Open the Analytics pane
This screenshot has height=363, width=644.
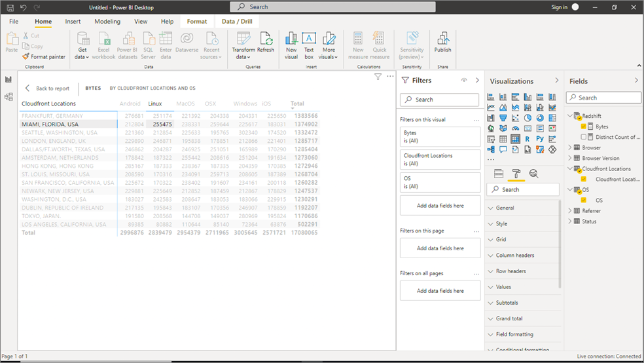[x=533, y=174]
